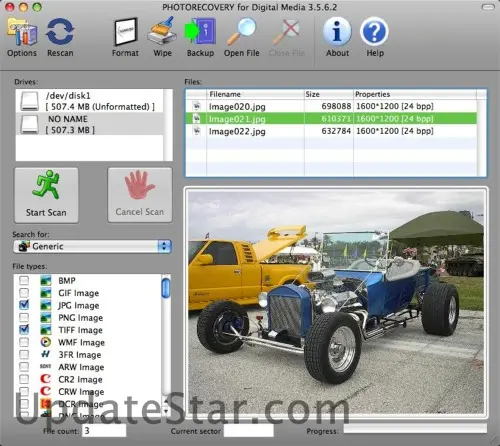500x446 pixels.
Task: Click the BMP file type icon
Action: coord(46,280)
